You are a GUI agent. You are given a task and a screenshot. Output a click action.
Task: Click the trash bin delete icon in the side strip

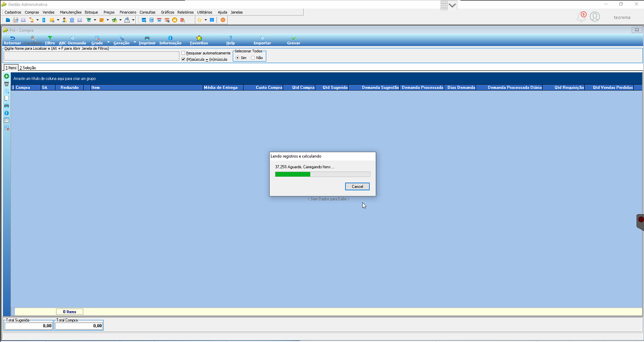(x=7, y=84)
